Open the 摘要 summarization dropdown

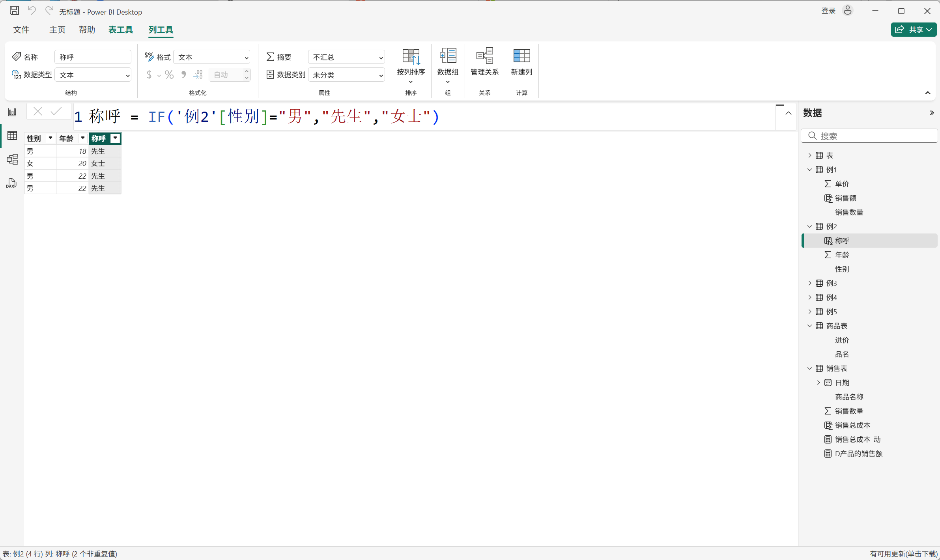pos(346,57)
